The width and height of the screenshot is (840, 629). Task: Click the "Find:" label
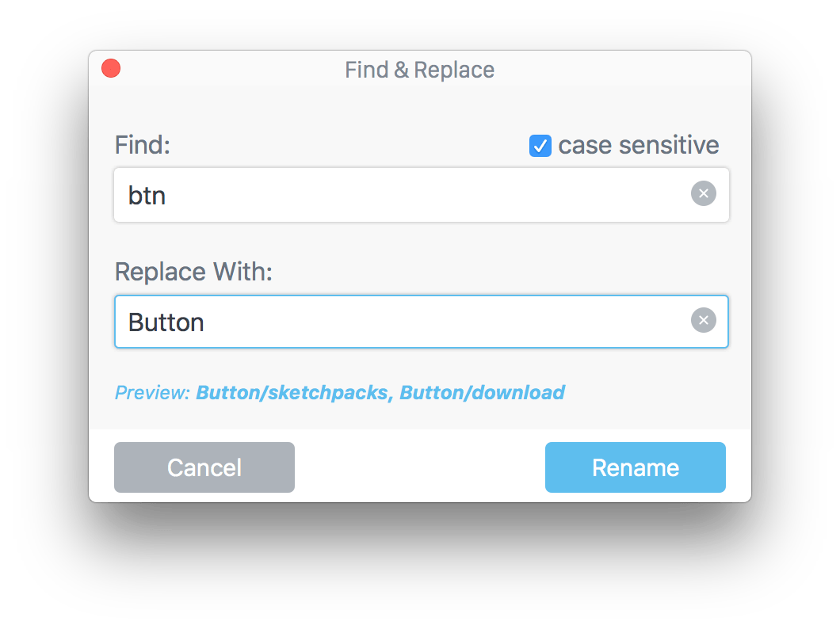[143, 145]
